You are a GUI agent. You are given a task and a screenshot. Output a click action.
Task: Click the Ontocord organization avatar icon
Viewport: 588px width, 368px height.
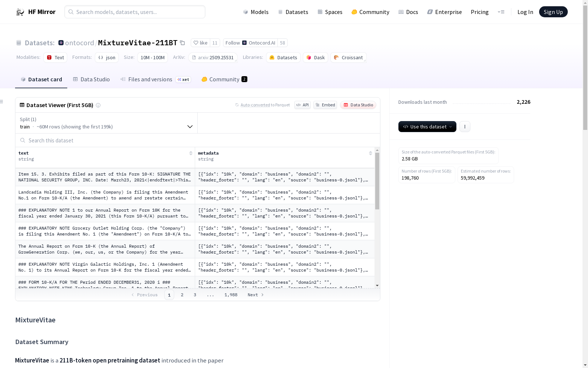61,43
